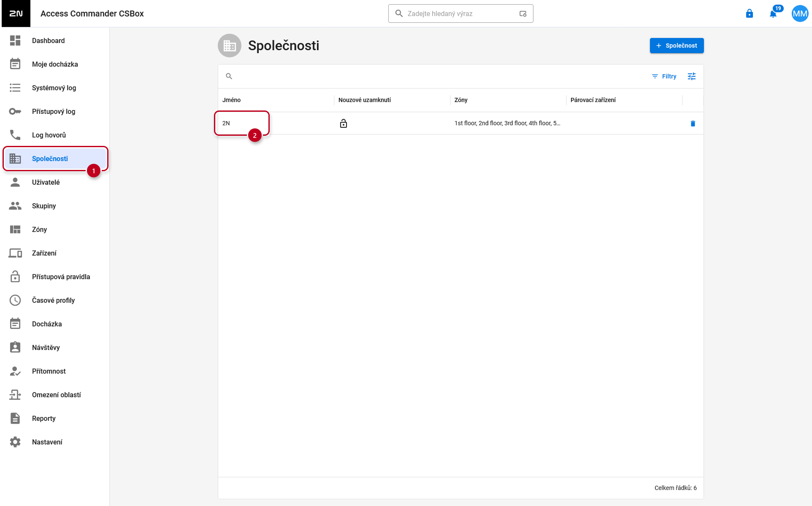This screenshot has width=812, height=506.
Task: Open the Reporty document icon
Action: click(15, 418)
